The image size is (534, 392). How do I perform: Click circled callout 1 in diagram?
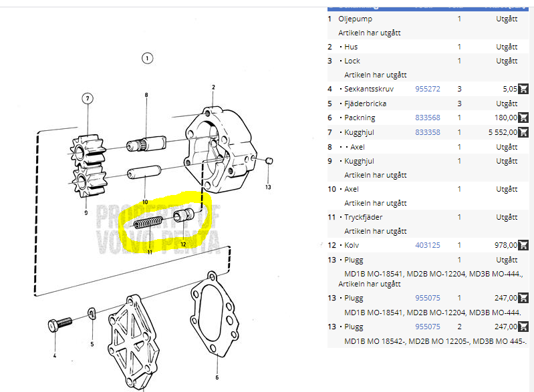tap(147, 58)
